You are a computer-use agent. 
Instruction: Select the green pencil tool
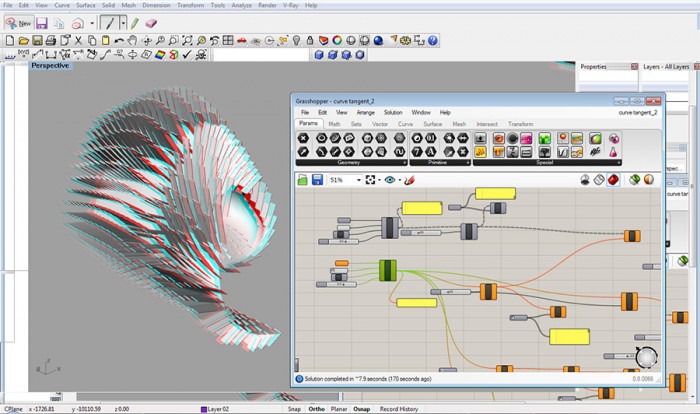[x=134, y=23]
